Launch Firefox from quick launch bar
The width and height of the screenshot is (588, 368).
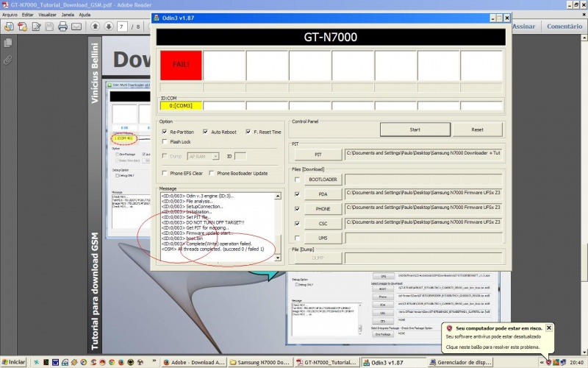coord(121,362)
